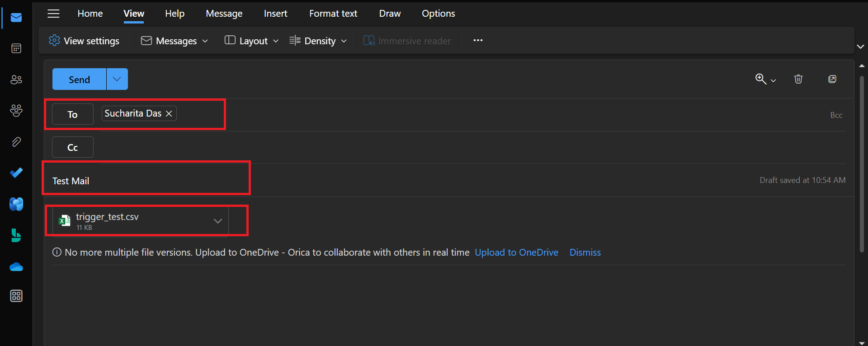This screenshot has height=346, width=868.
Task: Click the Upload to OneDrive link
Action: (x=516, y=252)
